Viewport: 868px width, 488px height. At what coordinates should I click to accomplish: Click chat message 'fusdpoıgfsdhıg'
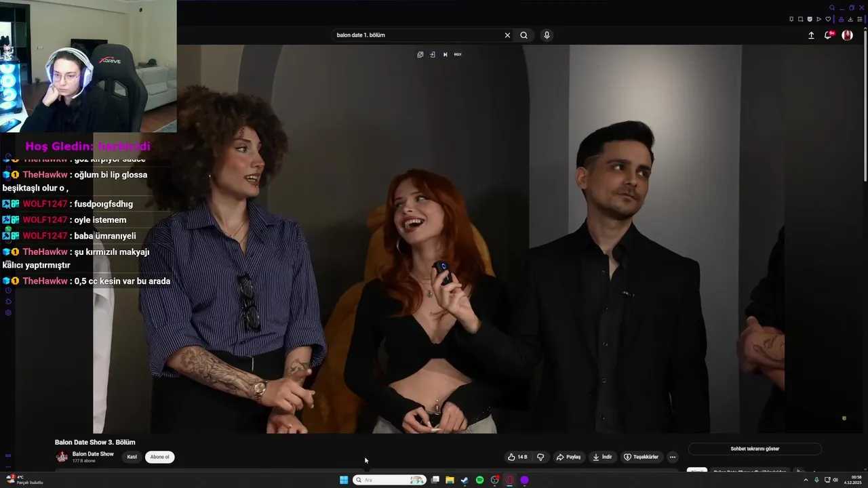tap(103, 204)
